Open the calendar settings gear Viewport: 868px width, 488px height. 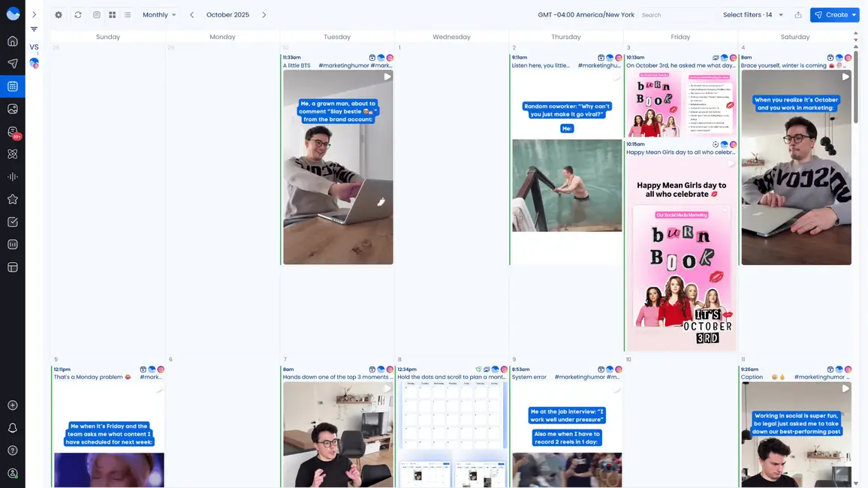(x=59, y=15)
